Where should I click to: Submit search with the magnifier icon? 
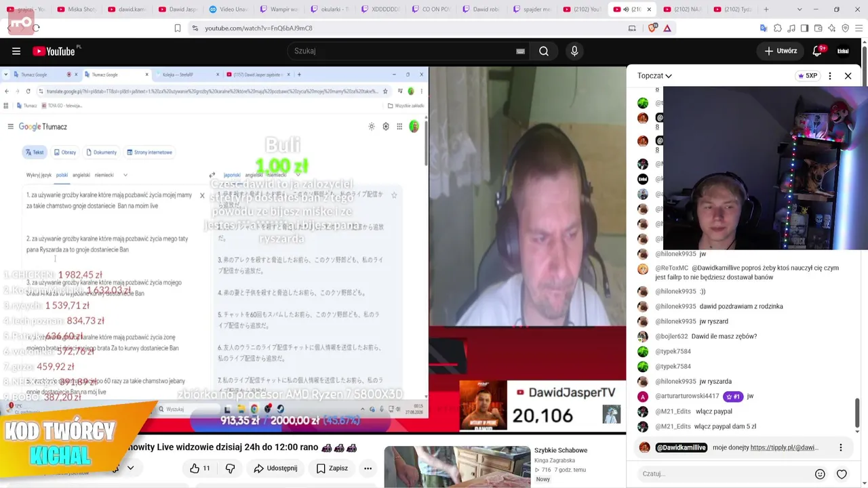(544, 51)
